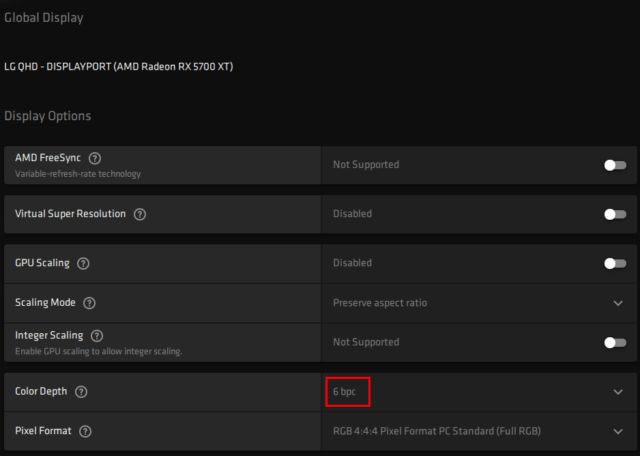Open help icon next to Pixel Format

click(x=85, y=432)
